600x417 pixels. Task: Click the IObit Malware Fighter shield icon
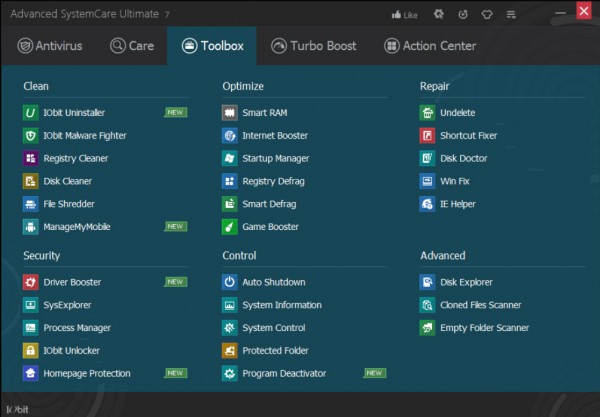(x=31, y=136)
